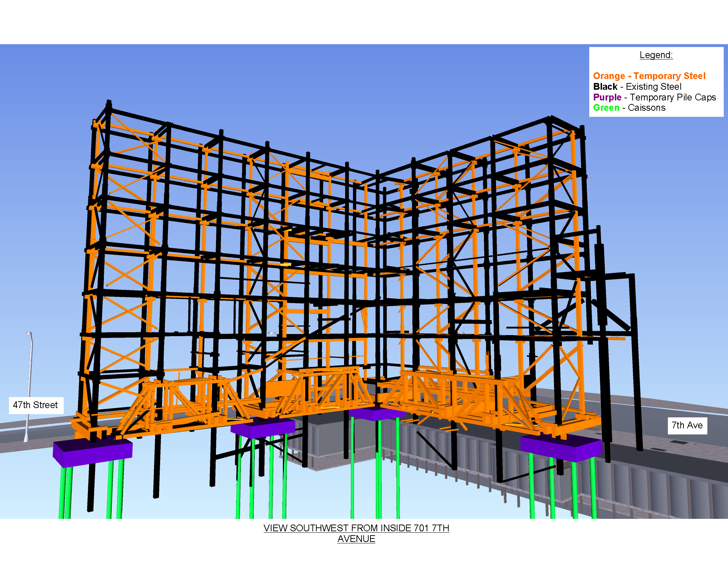Click the 'AVENUE' caption line
Screen dimensions: 728x563
coord(356,539)
